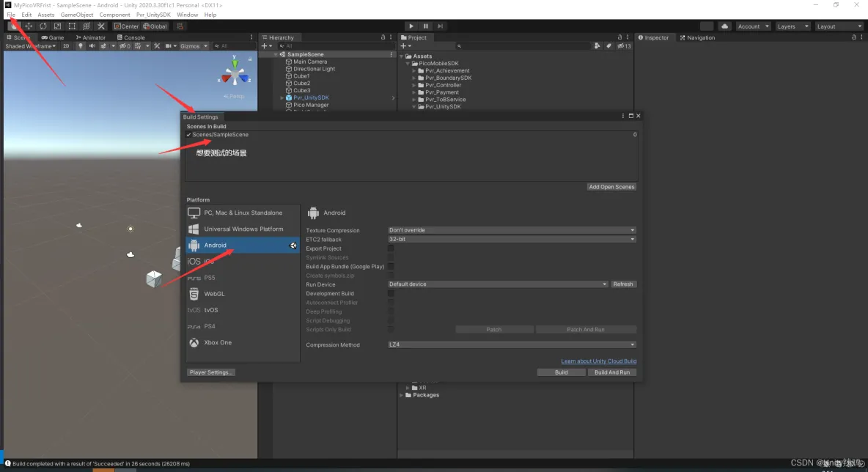Toggle scene lighting bulb icon
Viewport: 868px width, 472px height.
coord(81,46)
